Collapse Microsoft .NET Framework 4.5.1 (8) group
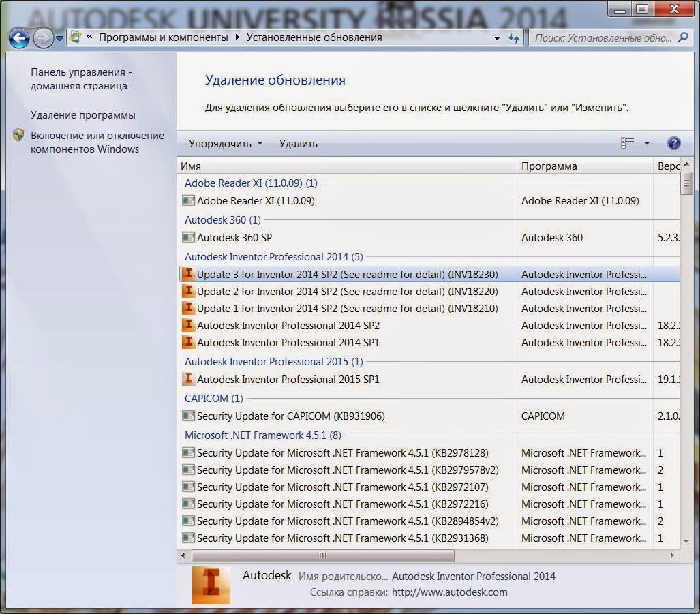700x614 pixels. [263, 435]
